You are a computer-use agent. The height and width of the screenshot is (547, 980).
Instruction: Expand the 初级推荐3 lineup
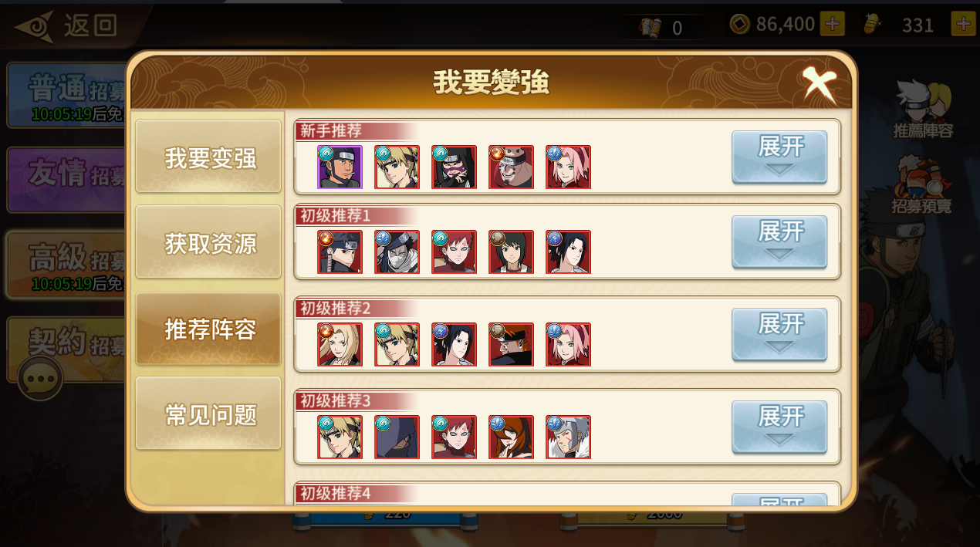point(779,427)
